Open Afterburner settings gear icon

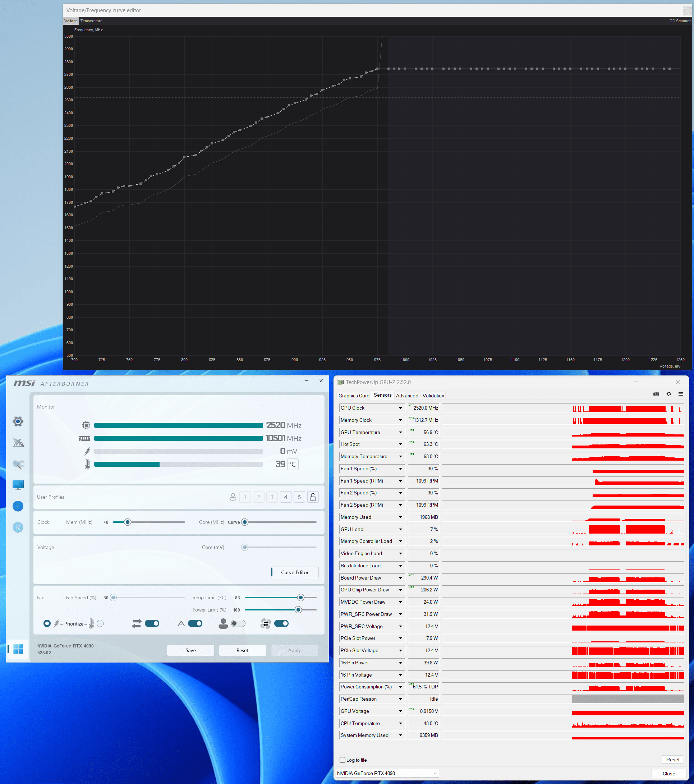[18, 421]
